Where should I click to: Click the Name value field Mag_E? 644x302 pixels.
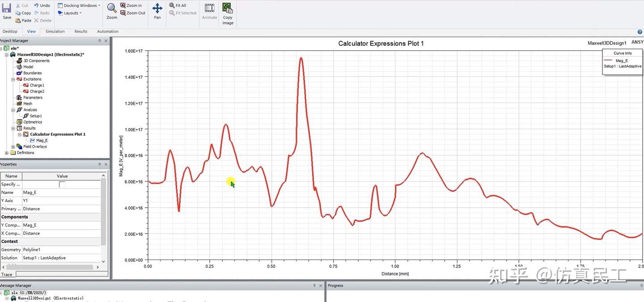(x=61, y=193)
